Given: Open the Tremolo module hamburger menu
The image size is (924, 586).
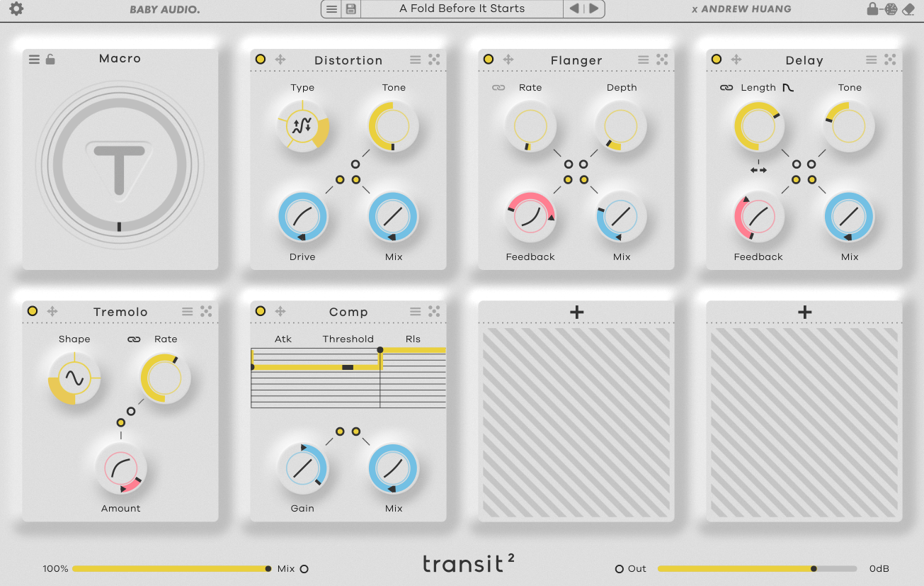Looking at the screenshot, I should tap(187, 311).
